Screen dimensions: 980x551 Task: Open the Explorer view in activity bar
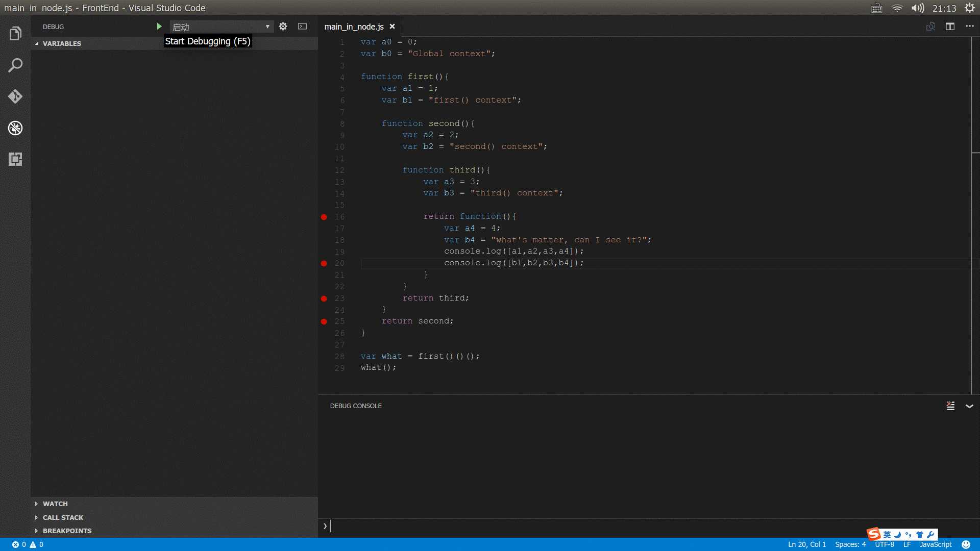pos(15,34)
